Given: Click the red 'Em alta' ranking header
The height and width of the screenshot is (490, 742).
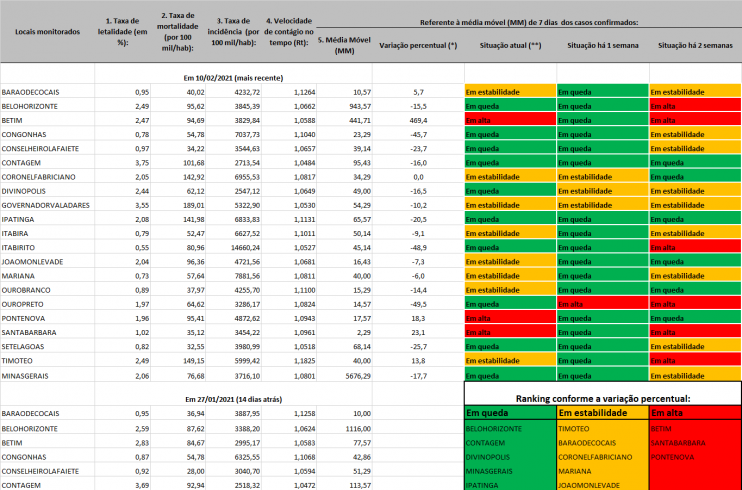Looking at the screenshot, I should (696, 413).
